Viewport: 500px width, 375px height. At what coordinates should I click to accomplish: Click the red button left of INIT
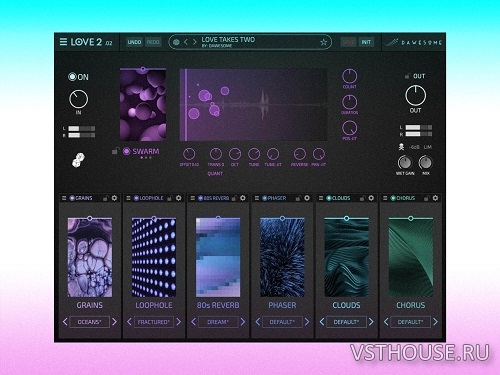348,42
